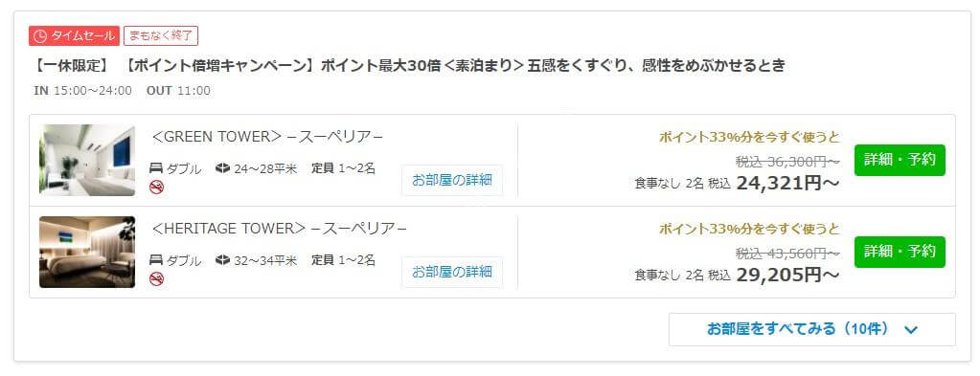The height and width of the screenshot is (376, 980).
Task: Click the chevron beside お部屋をすべてみる
Action: pos(911,330)
